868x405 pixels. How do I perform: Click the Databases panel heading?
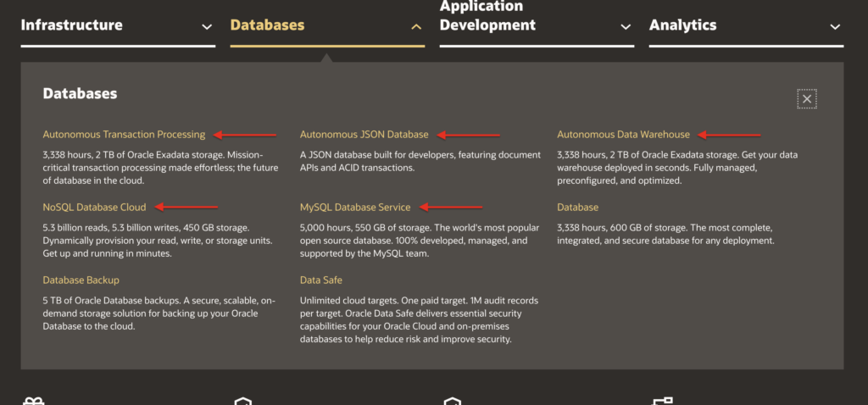tap(80, 93)
